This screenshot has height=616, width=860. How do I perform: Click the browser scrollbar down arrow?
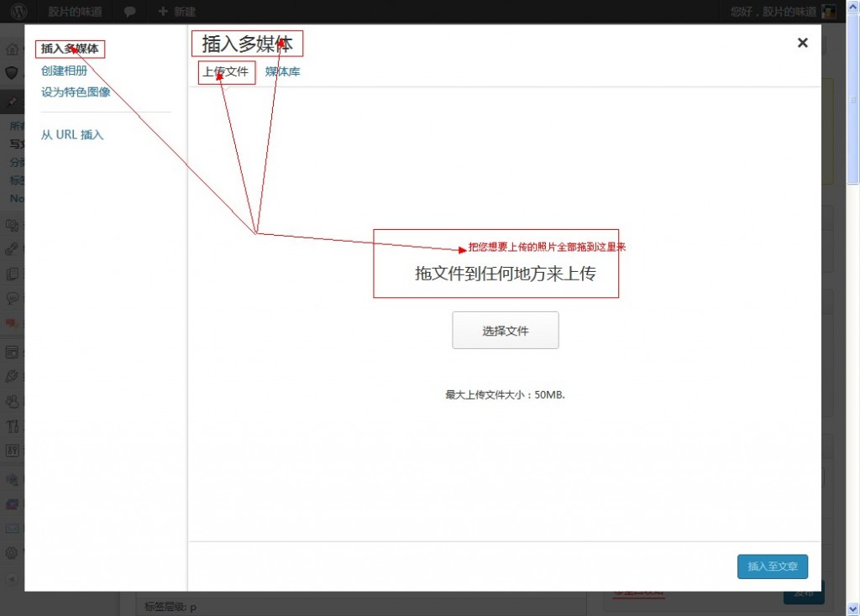click(x=853, y=609)
